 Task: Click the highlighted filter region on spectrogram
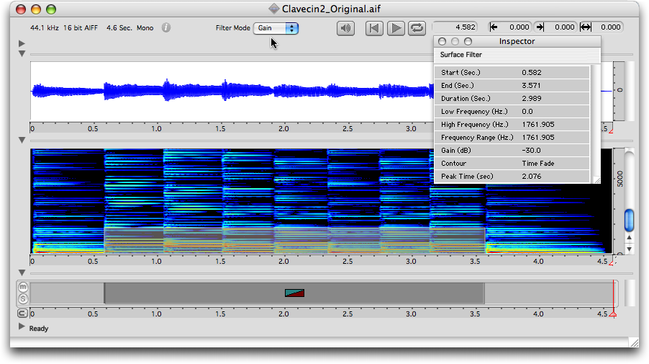point(294,240)
